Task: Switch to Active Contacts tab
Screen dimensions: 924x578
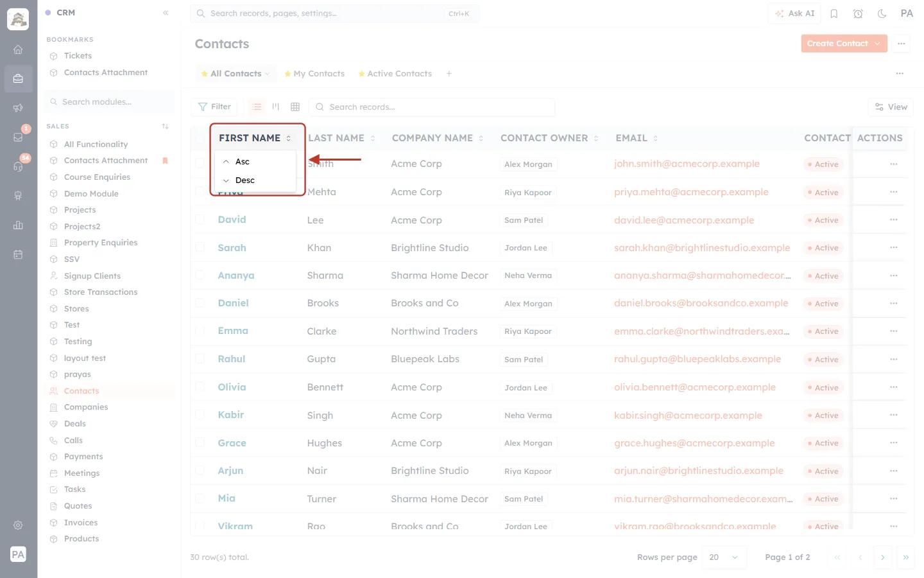Action: pyautogui.click(x=395, y=74)
